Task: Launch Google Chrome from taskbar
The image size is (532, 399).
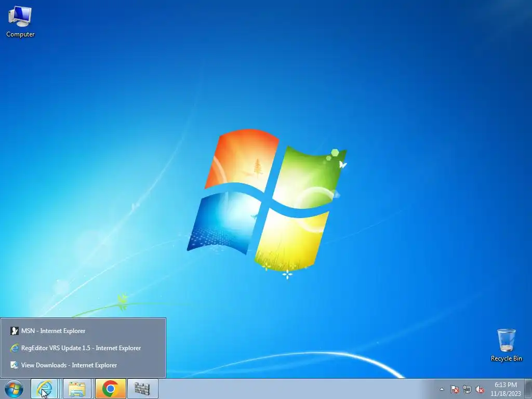Action: pos(111,389)
